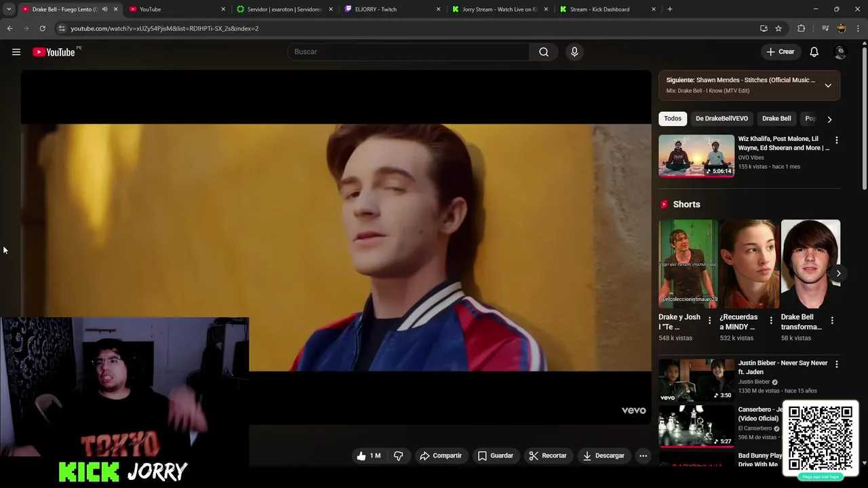This screenshot has height=488, width=868.
Task: Click the Descargar button
Action: coord(604,455)
